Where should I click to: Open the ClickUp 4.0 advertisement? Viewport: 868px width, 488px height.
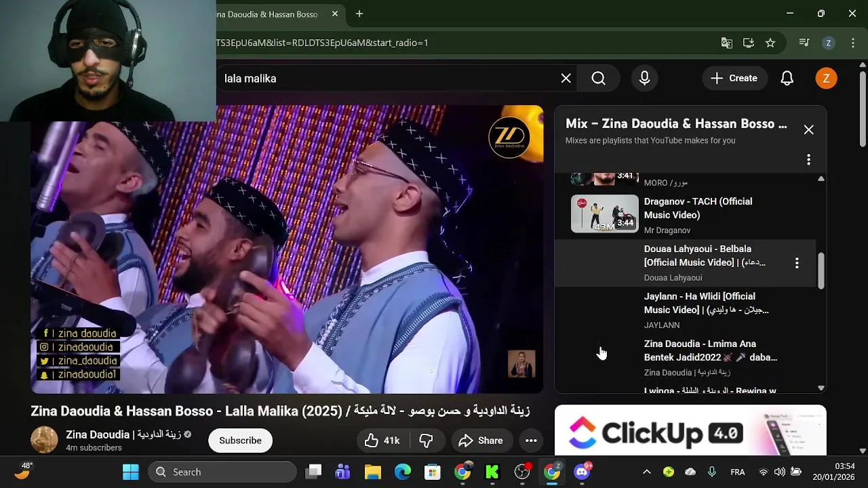pos(690,430)
